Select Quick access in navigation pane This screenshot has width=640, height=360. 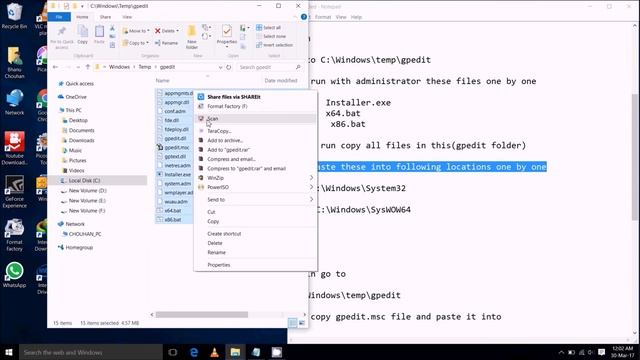(x=79, y=84)
